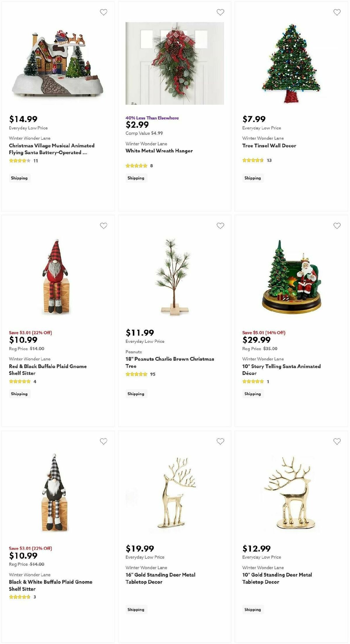Click the Shipping tag on the Charlie Brown tree card
Viewport: 350px width, 644px height.
(136, 394)
